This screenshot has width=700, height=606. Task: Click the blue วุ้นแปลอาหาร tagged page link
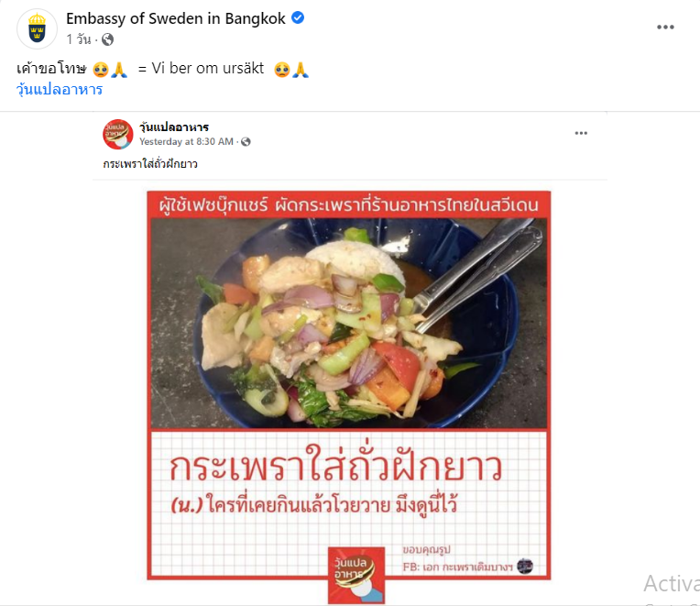pyautogui.click(x=60, y=89)
